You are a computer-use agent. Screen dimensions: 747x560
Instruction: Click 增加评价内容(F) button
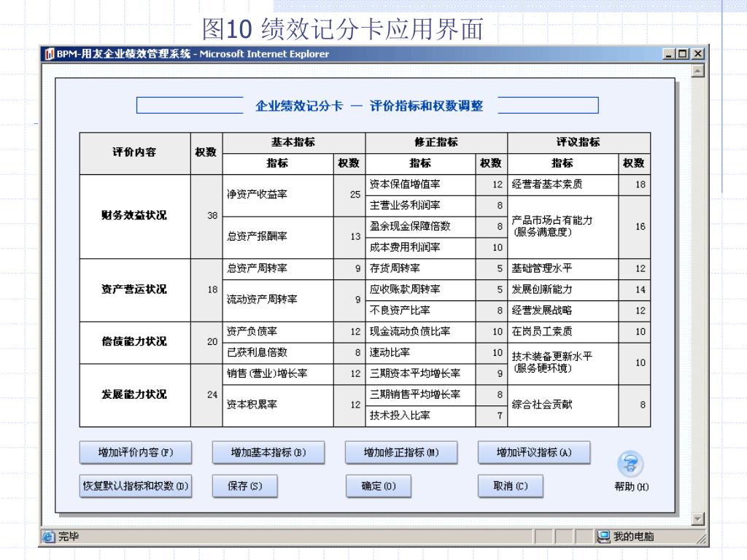[x=135, y=452]
